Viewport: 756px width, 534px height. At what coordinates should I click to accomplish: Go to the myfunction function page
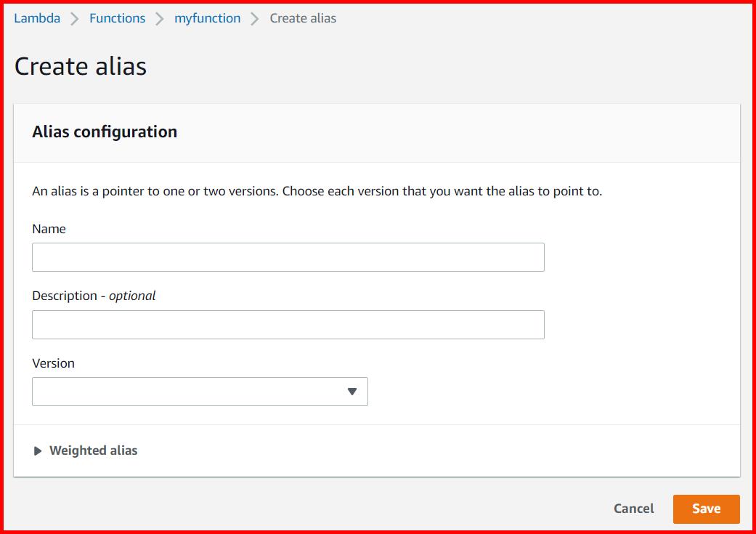pos(207,18)
